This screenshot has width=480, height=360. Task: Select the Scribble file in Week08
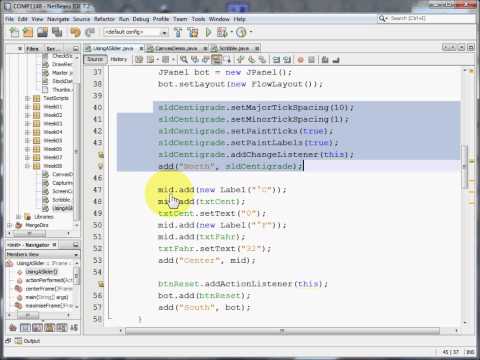(61, 200)
